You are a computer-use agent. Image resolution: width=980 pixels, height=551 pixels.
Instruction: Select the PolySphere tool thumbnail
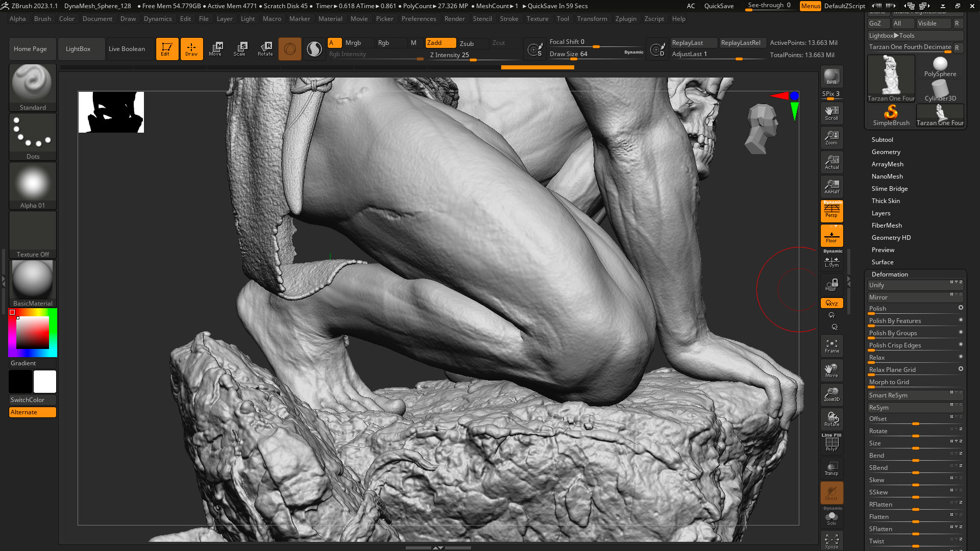click(x=940, y=67)
